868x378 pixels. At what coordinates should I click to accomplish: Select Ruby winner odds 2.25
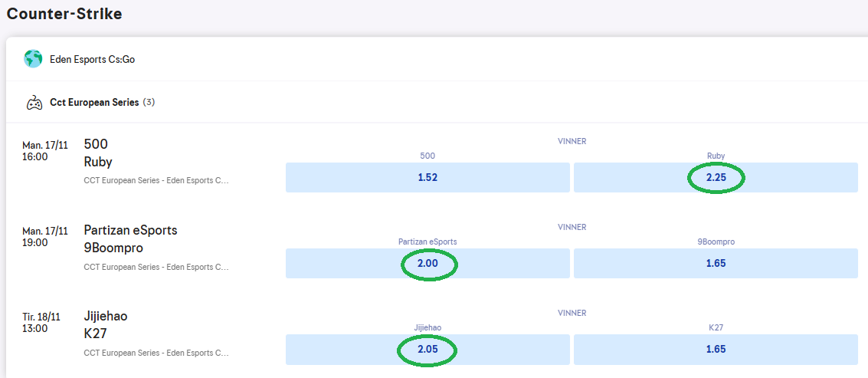coord(716,177)
